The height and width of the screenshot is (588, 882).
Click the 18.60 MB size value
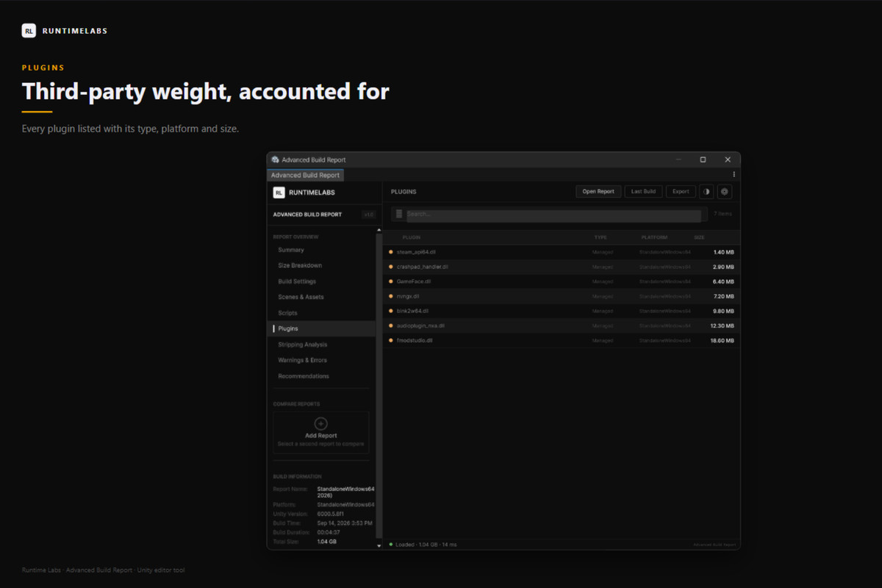tap(722, 340)
